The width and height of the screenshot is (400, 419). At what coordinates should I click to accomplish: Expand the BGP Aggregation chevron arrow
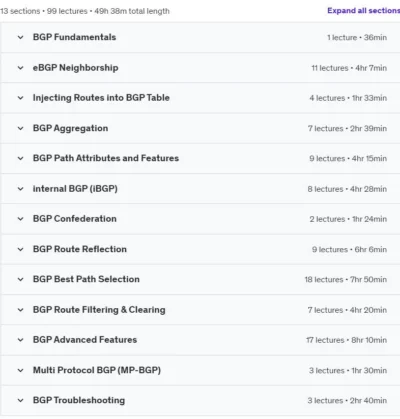tap(21, 128)
